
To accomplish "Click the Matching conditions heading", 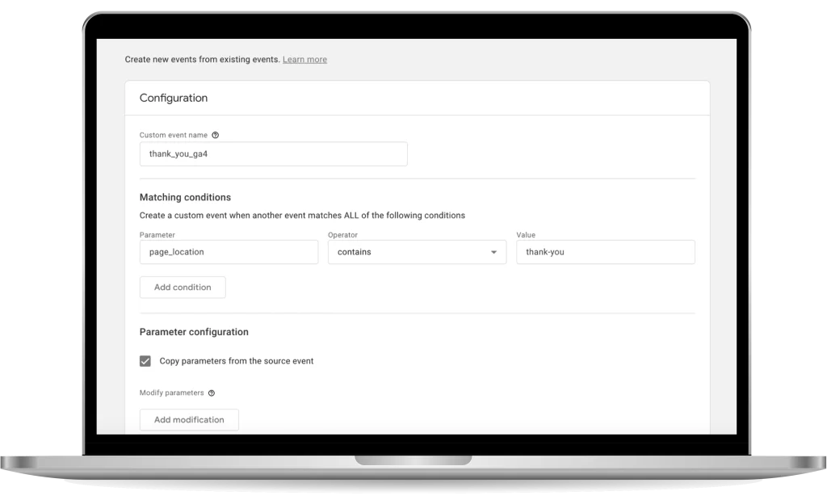I will pyautogui.click(x=185, y=197).
